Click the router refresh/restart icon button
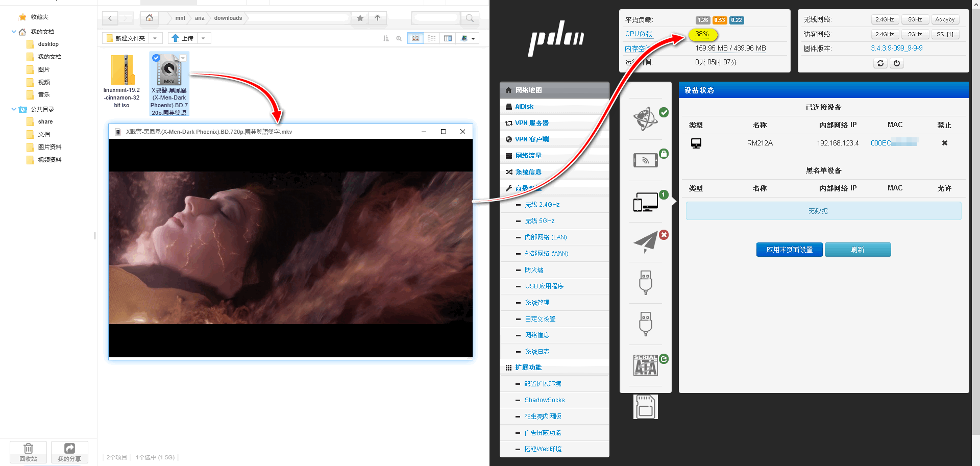 880,63
